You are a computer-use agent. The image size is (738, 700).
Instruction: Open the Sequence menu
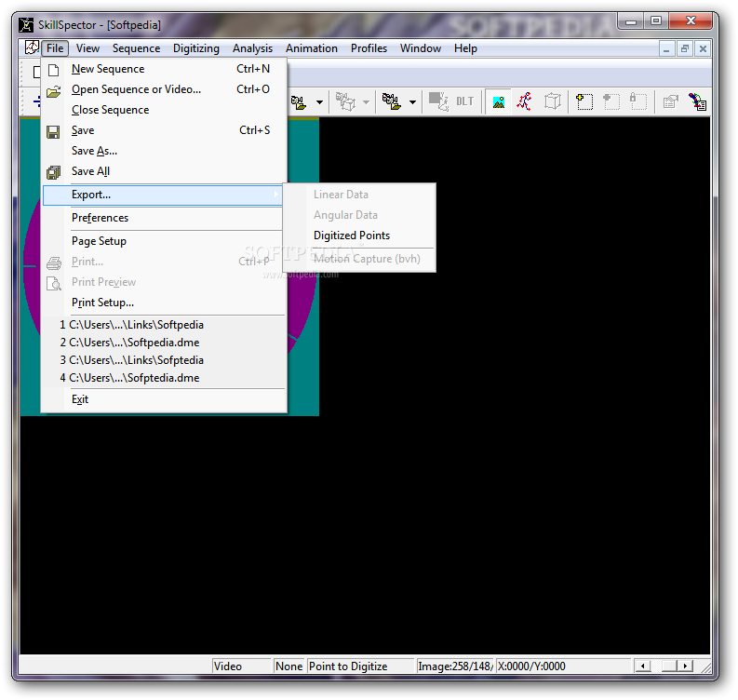tap(136, 48)
